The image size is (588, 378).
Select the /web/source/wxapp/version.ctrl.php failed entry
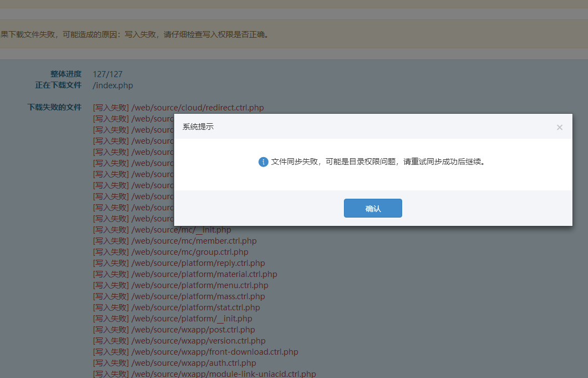coord(179,341)
